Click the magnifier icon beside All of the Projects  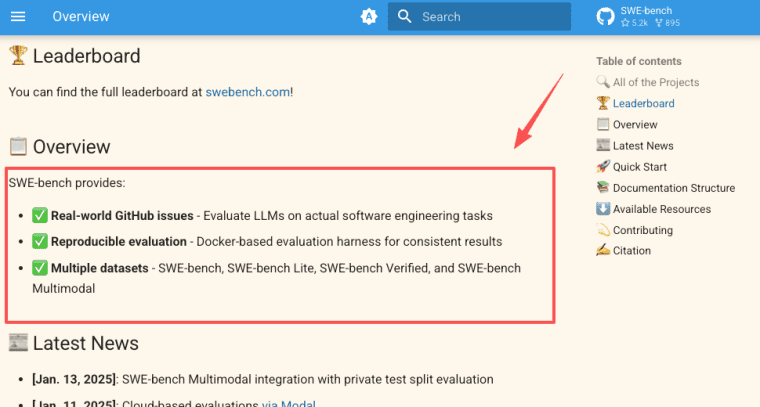click(603, 82)
